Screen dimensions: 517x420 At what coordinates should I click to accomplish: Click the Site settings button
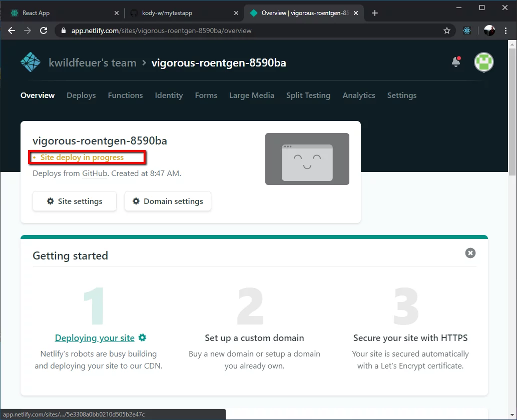75,201
